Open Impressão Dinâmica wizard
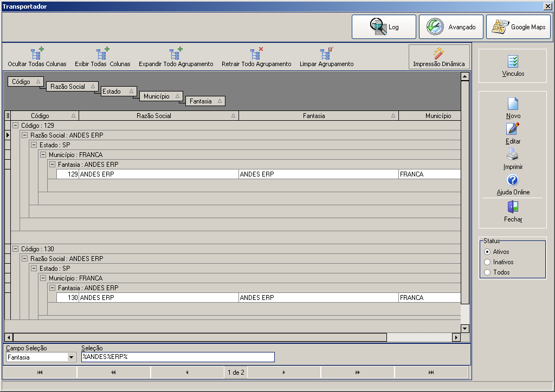The height and width of the screenshot is (392, 555). pyautogui.click(x=439, y=57)
